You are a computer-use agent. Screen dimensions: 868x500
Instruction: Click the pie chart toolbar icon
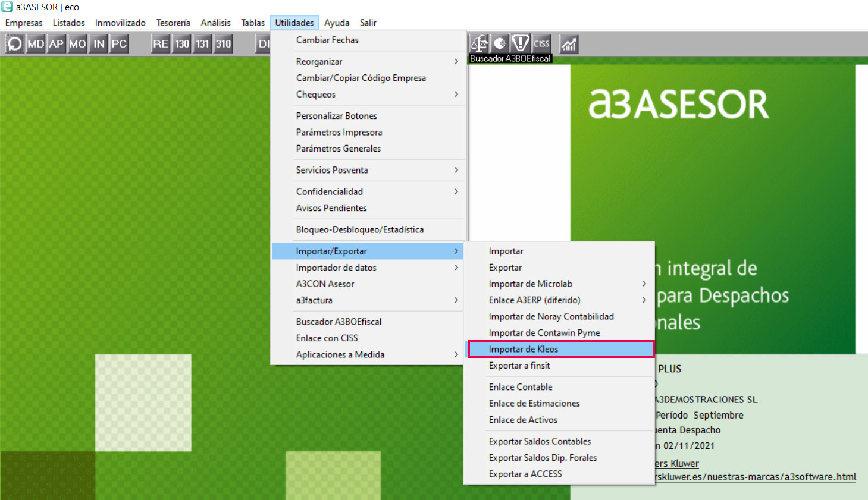click(x=500, y=43)
